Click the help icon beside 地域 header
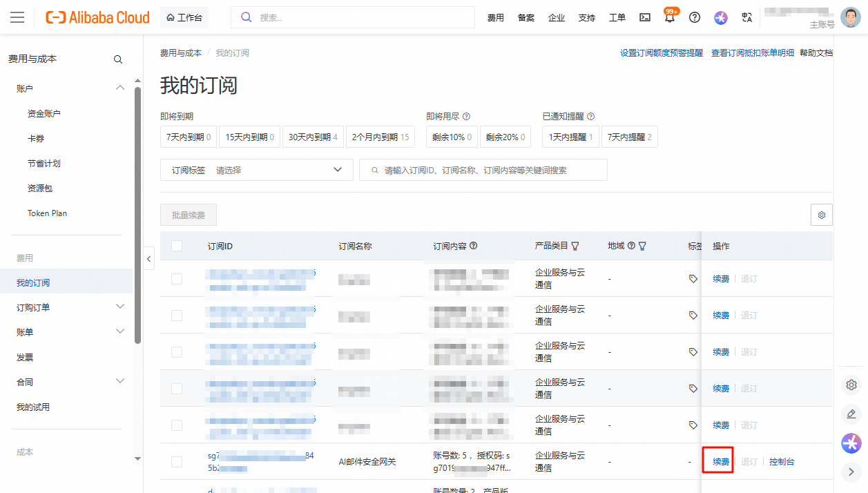The height and width of the screenshot is (493, 868). [x=631, y=246]
